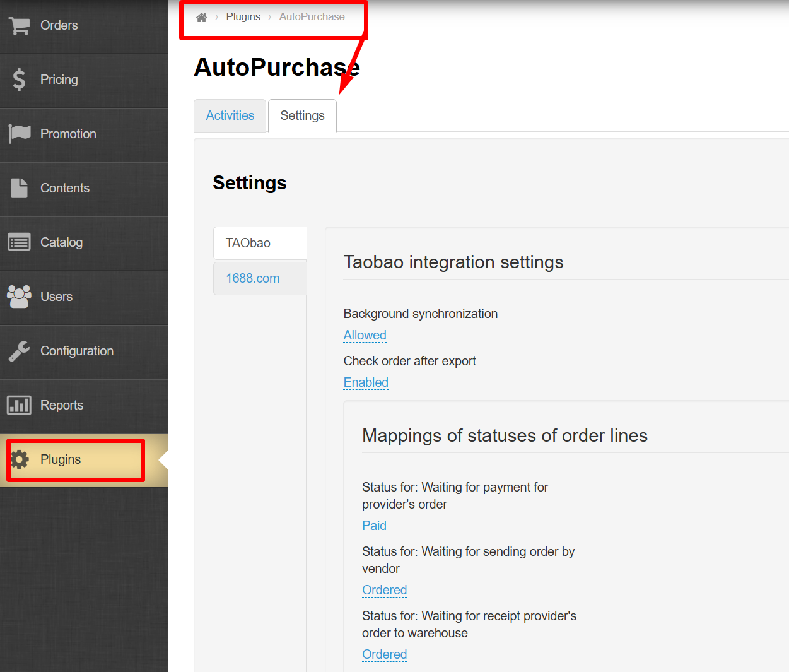Change the Paid status mapping
The image size is (789, 672).
374,526
